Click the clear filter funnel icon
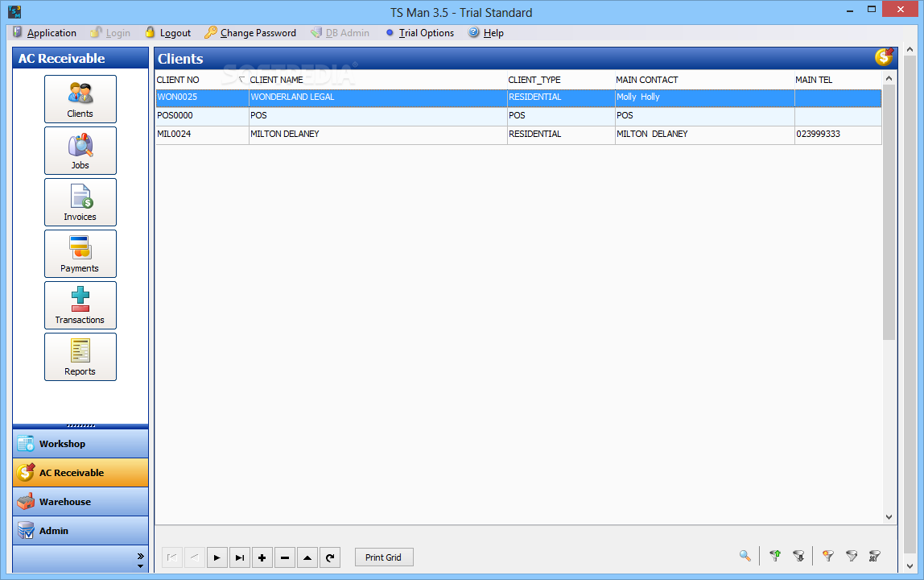924x580 pixels. click(x=874, y=556)
